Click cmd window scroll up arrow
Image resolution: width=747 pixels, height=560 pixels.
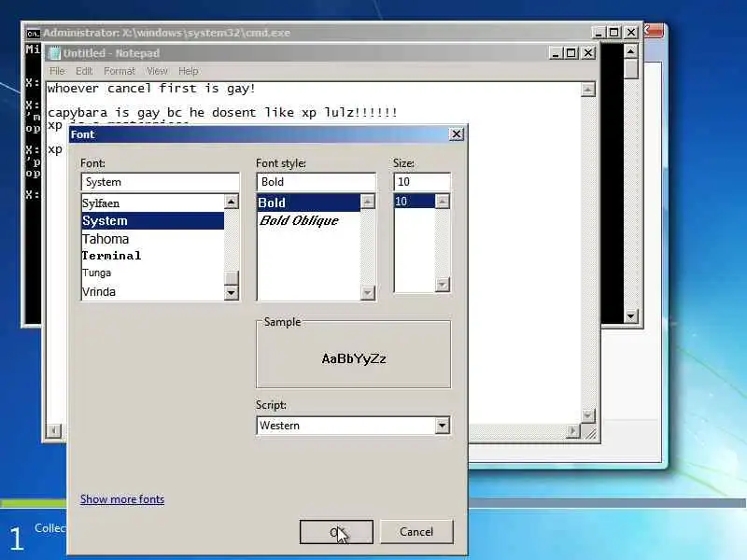point(631,51)
